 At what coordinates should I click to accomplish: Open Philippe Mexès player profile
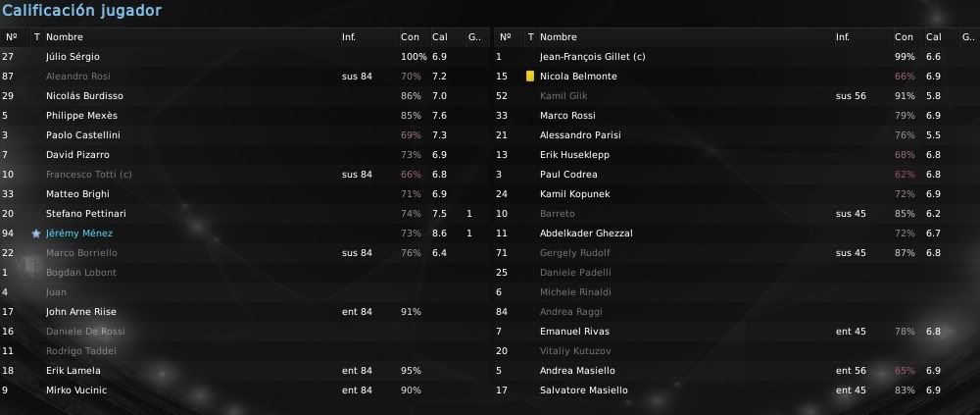[x=82, y=116]
